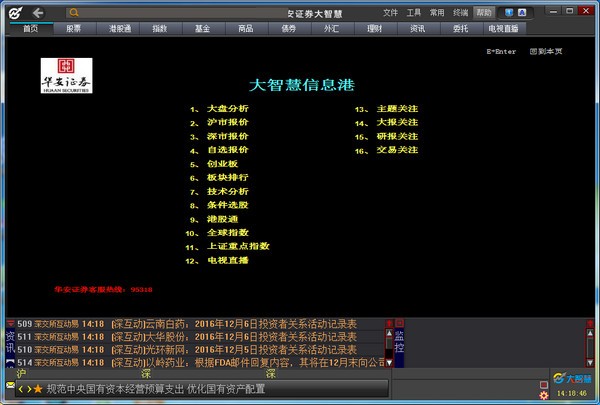Click the blue chat icon beside 帮助
600x405 pixels.
509,13
